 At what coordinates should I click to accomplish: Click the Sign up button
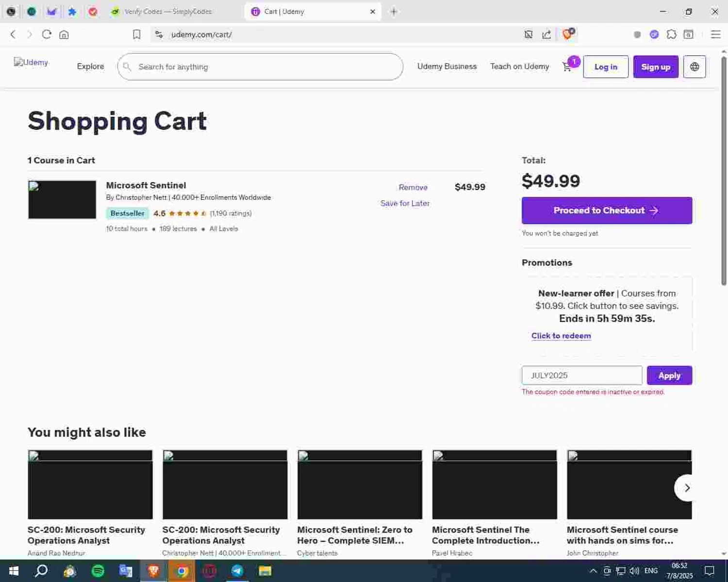(656, 67)
